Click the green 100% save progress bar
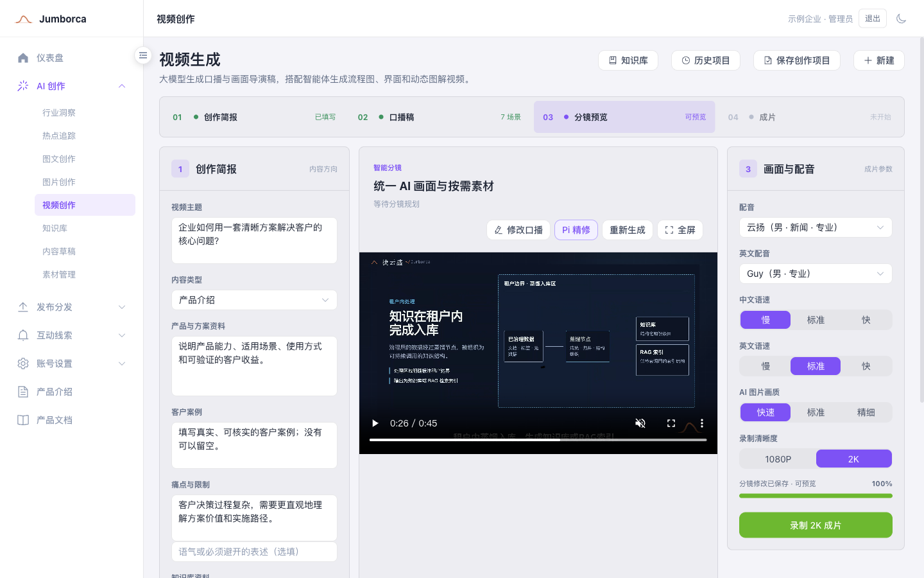The height and width of the screenshot is (578, 924). (816, 496)
